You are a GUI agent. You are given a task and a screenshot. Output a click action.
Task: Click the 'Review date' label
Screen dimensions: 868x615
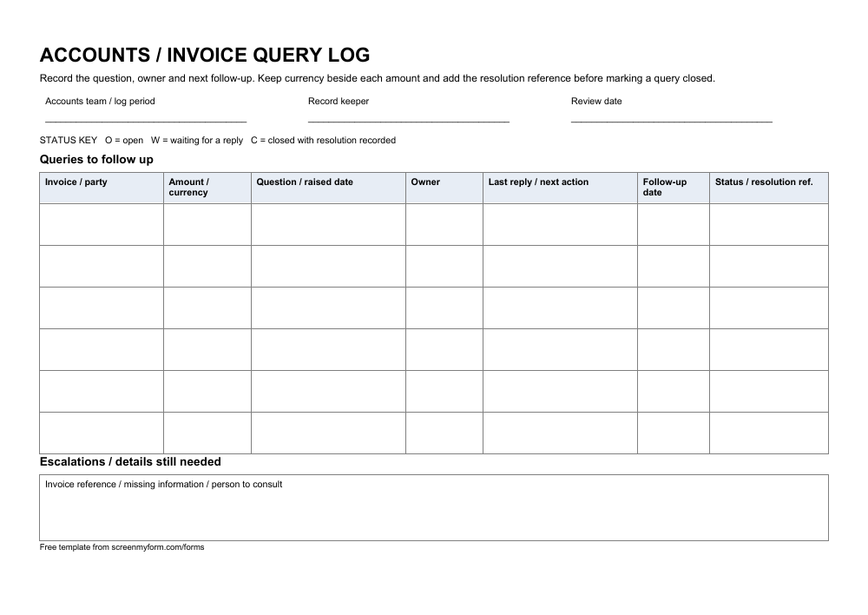point(596,101)
